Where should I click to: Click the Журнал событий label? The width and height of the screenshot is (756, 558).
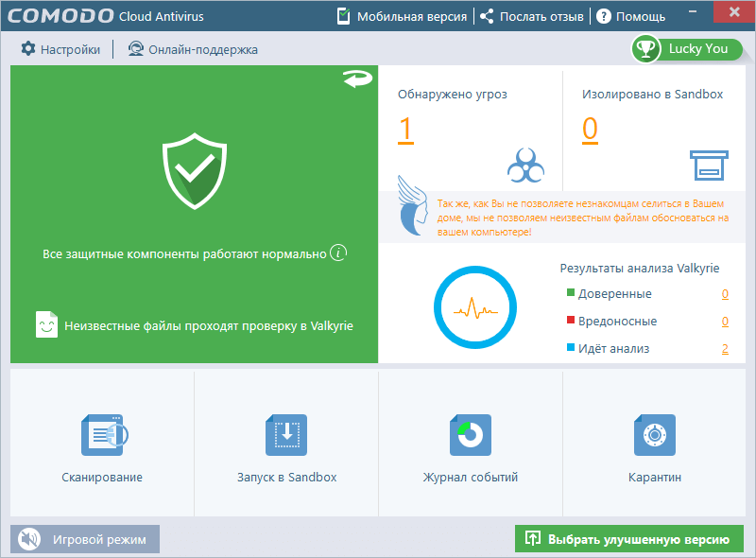(x=470, y=477)
